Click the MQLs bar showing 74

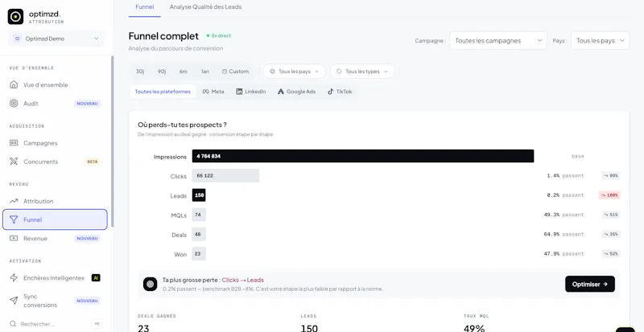199,215
